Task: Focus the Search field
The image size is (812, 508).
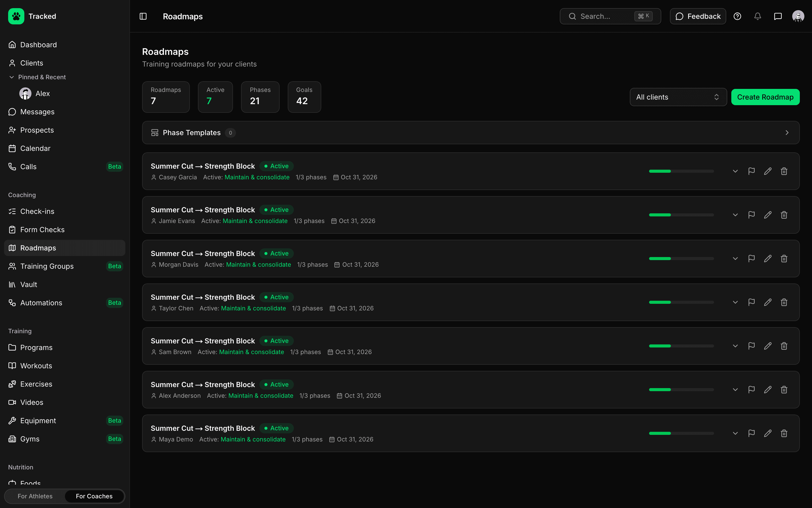Action: pos(610,16)
